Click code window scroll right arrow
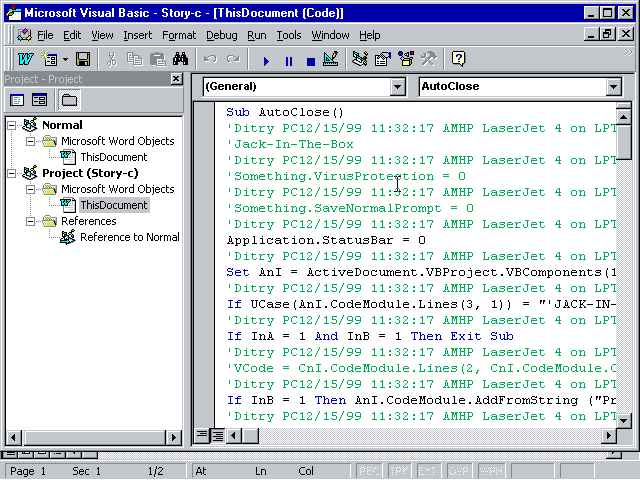The image size is (640, 480). (609, 436)
